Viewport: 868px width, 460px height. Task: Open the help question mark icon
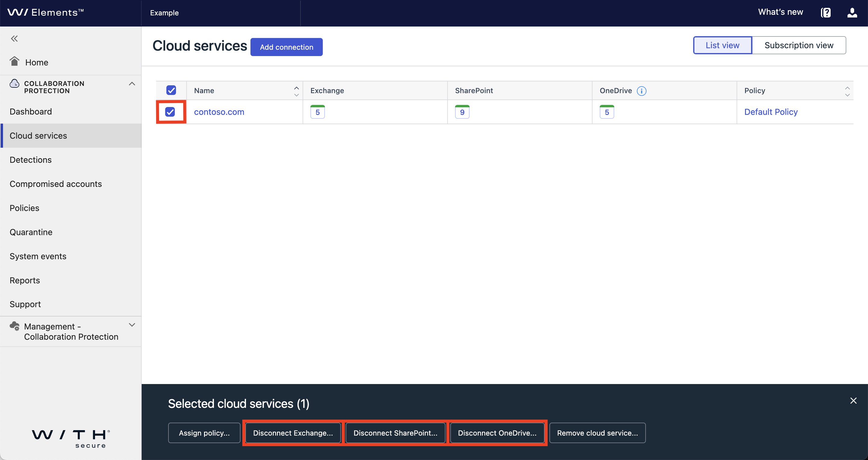click(826, 12)
